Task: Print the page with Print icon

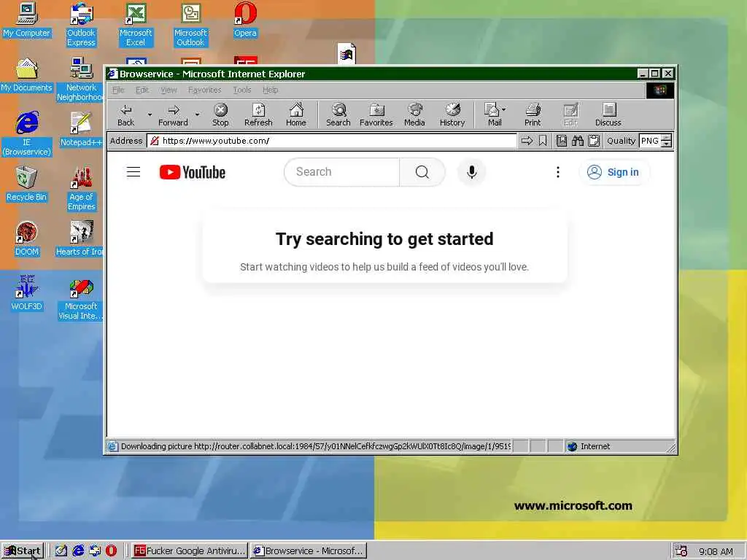Action: [x=533, y=114]
